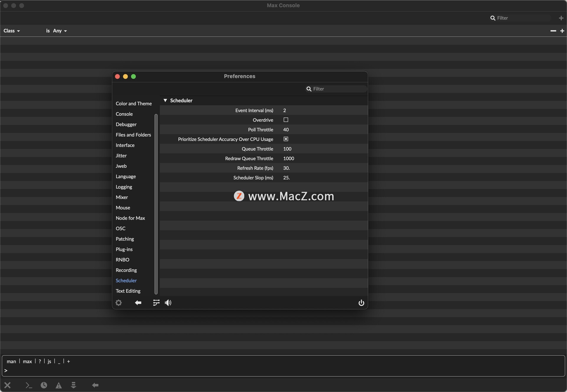Click Scheduler Slop value 25.

pos(286,178)
